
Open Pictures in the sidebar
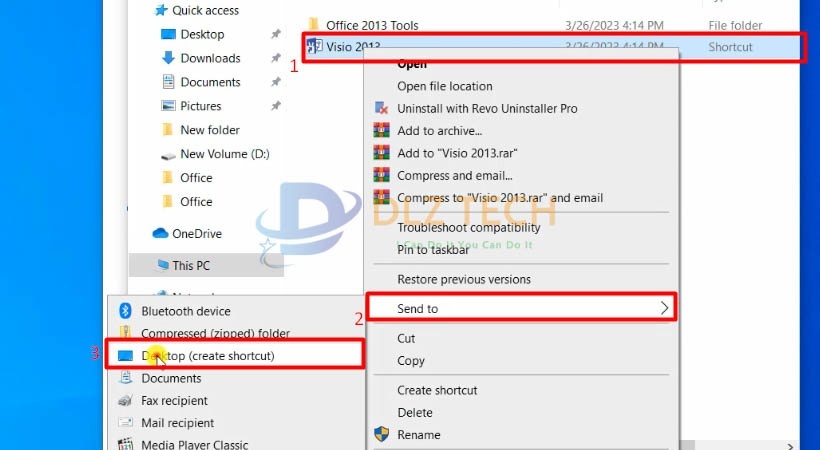[x=201, y=106]
